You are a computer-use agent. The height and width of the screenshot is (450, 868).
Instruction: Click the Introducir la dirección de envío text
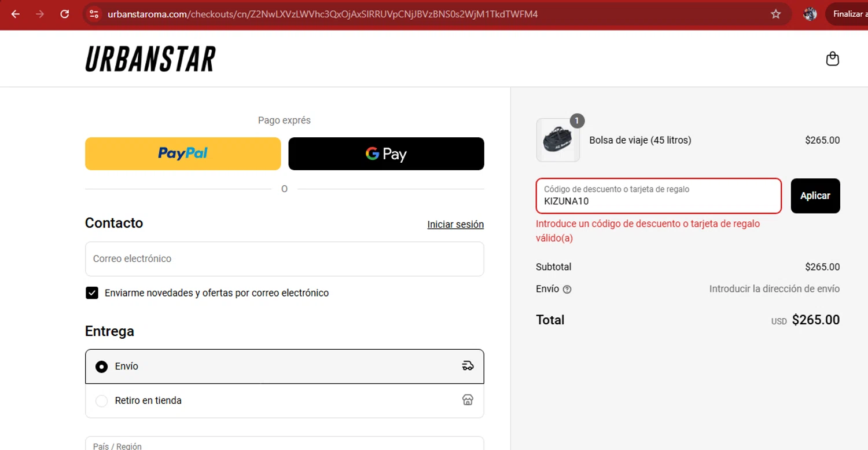[x=774, y=288]
